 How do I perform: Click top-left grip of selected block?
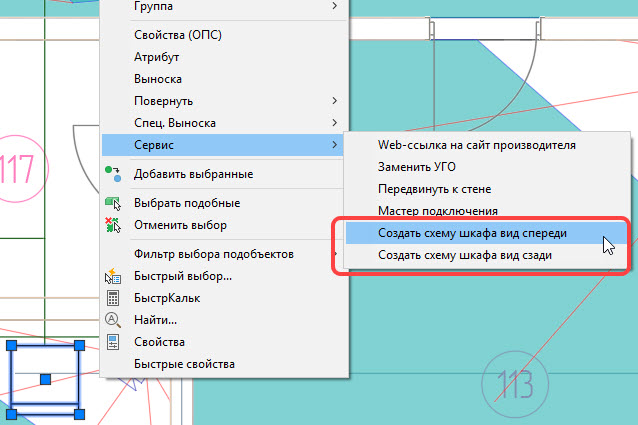(11, 346)
